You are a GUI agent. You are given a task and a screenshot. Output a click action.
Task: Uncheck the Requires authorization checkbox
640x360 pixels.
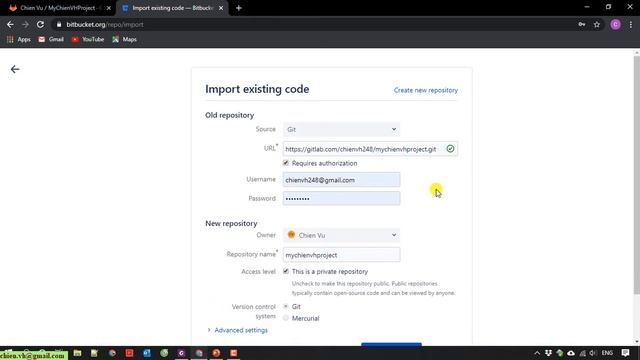(x=286, y=163)
